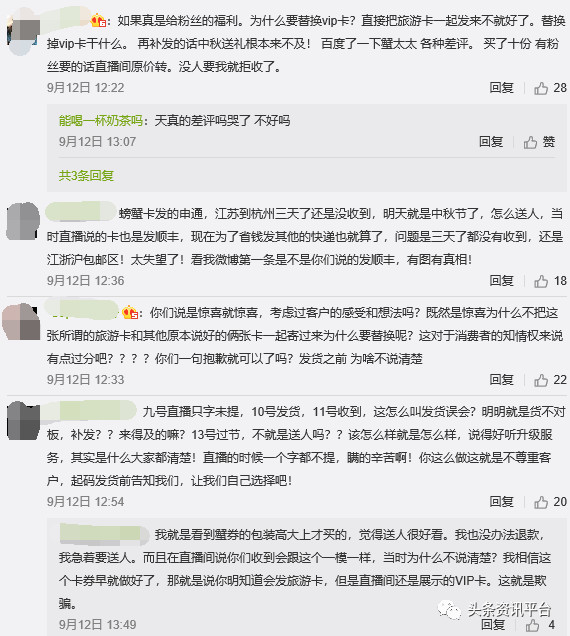Reply to the 9月12日 12:33 comment
This screenshot has height=636, width=570.
(501, 380)
